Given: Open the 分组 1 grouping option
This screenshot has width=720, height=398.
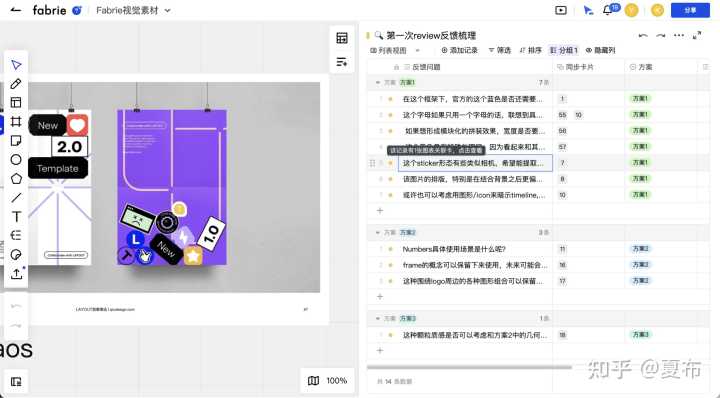Looking at the screenshot, I should (564, 50).
